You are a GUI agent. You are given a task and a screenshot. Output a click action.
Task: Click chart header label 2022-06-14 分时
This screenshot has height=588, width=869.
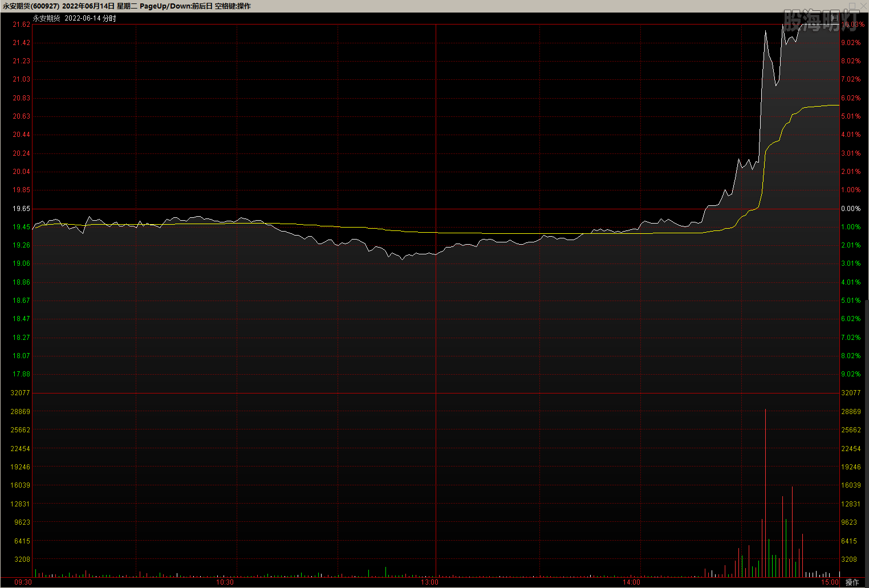point(90,18)
